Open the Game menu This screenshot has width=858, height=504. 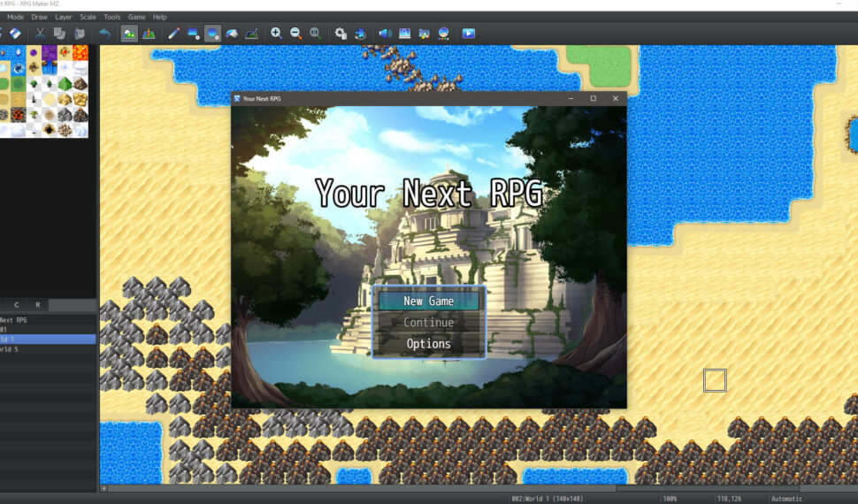tap(136, 17)
